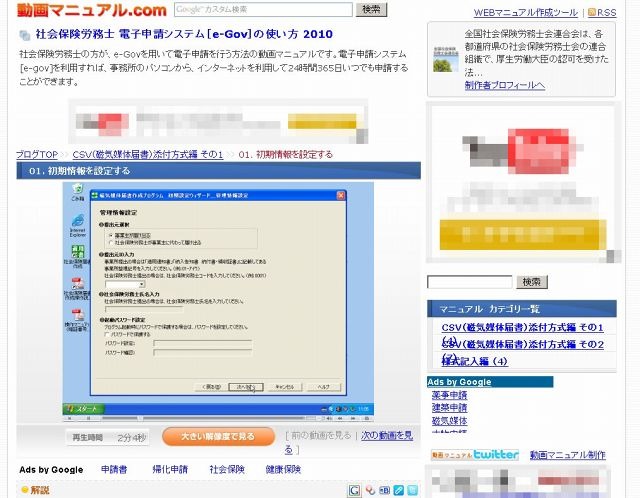This screenshot has height=498, width=640.
Task: Click the top 検索 button by the logo
Action: coord(371,9)
